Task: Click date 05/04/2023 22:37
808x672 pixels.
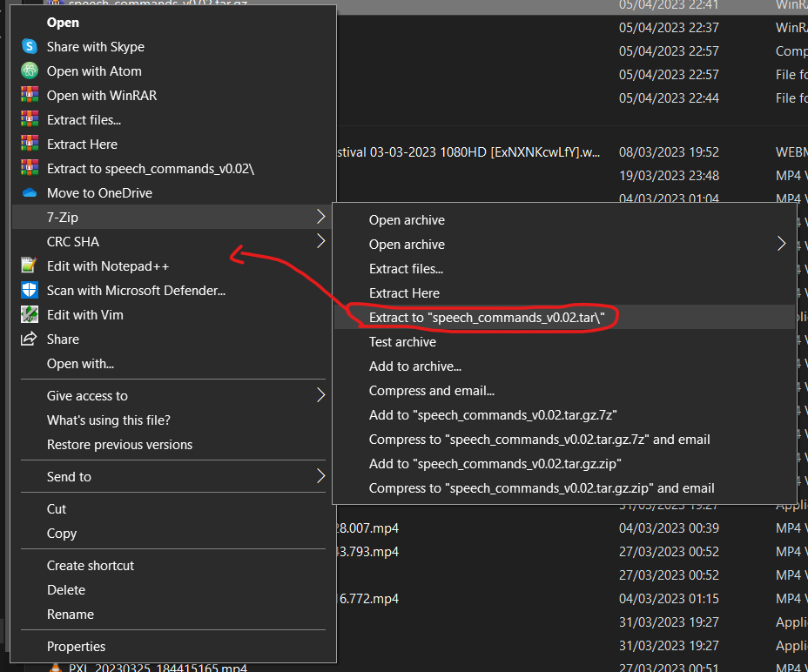Action: click(669, 28)
